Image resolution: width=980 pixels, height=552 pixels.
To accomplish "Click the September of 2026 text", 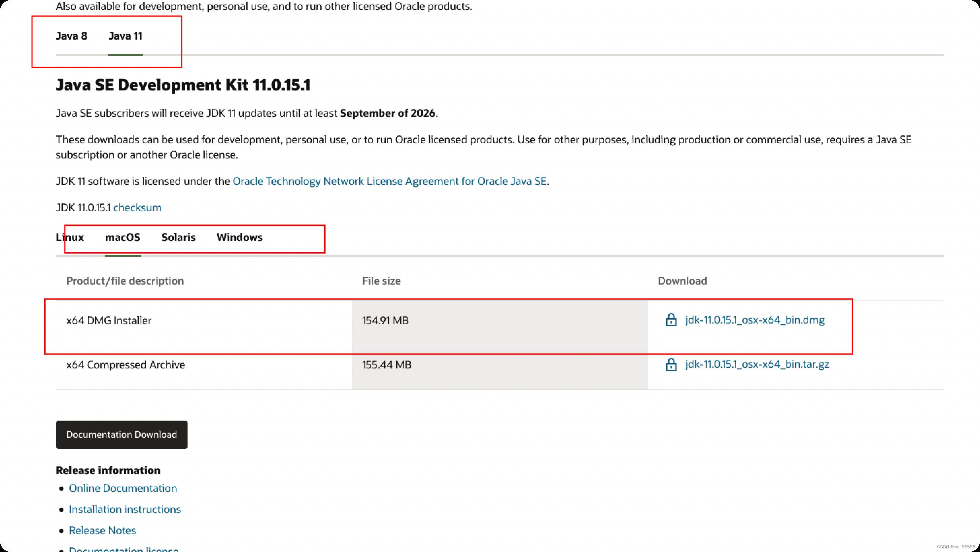I will [x=387, y=113].
